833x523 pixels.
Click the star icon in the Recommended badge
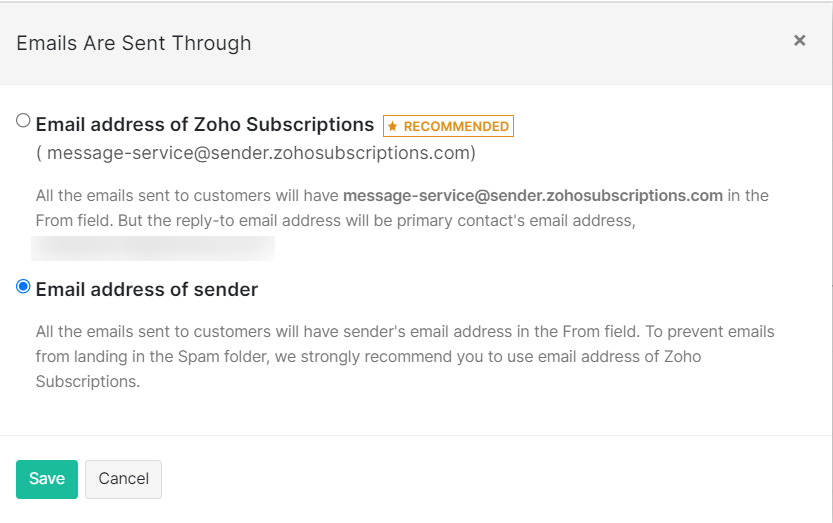click(x=393, y=127)
